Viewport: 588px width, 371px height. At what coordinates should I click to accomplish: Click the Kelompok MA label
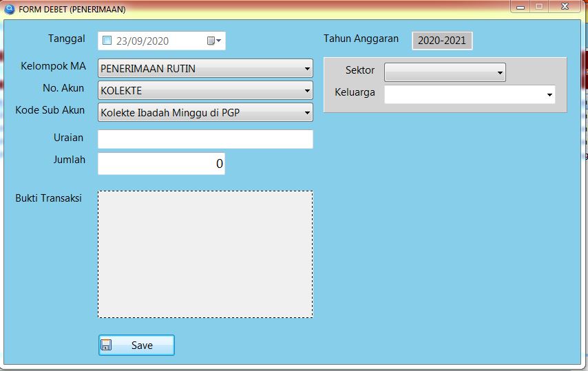53,66
